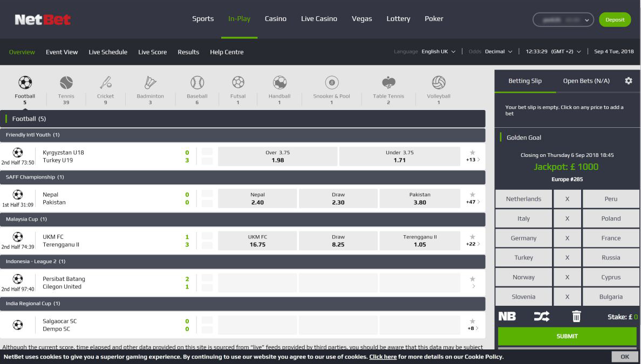This screenshot has height=364, width=641.
Task: Switch to Open Bets (N/A) tab
Action: point(586,81)
